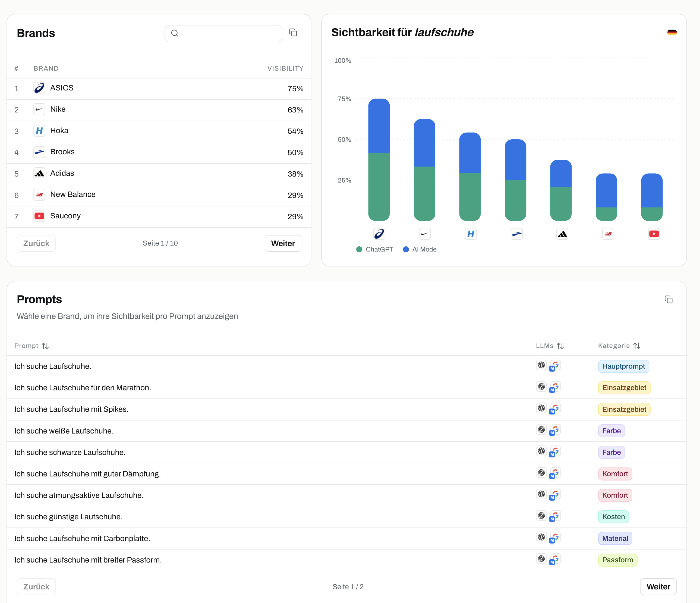Click ChatGPT icon in the Marathon prompt row

(x=541, y=386)
